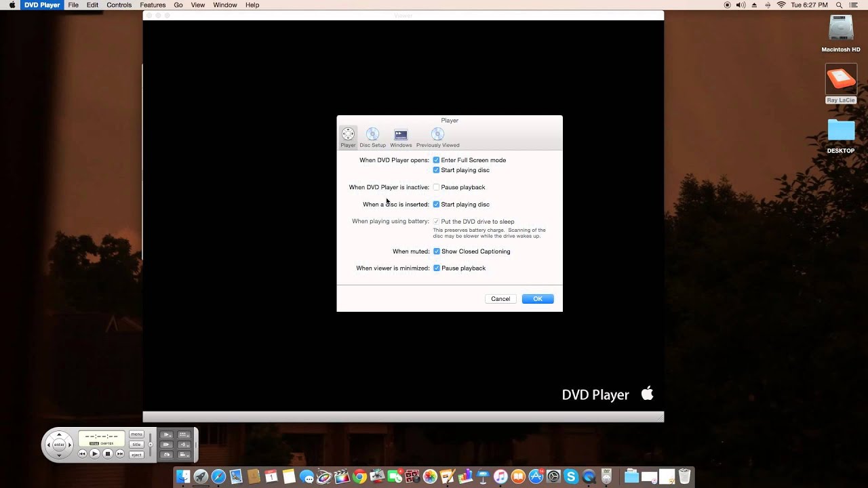Screen dimensions: 868x488
Task: Click the controller right arrow
Action: tap(70, 445)
